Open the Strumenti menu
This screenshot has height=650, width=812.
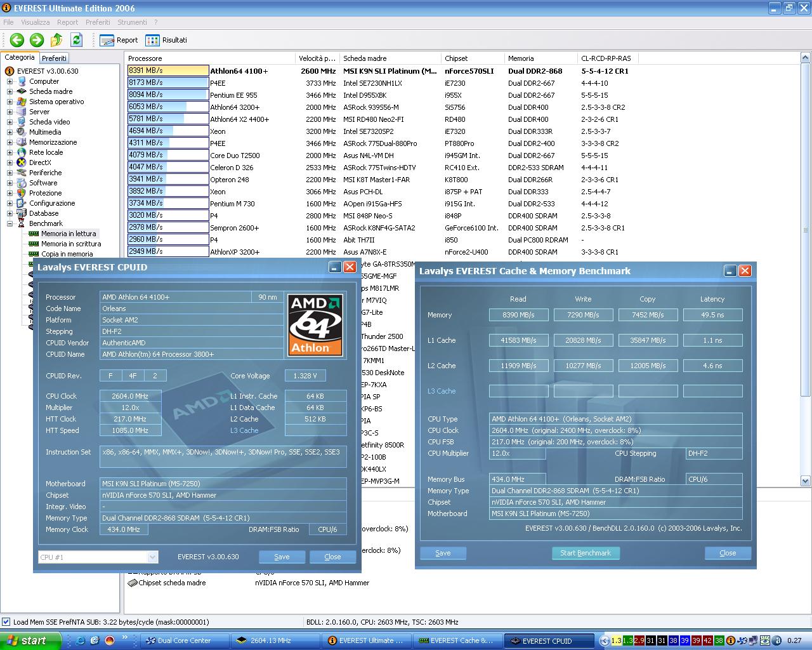[132, 22]
